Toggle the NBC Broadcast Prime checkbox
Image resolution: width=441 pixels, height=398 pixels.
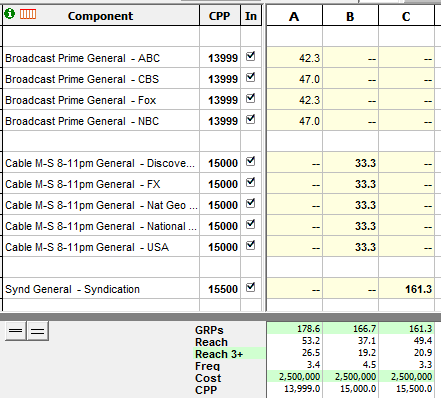(250, 119)
